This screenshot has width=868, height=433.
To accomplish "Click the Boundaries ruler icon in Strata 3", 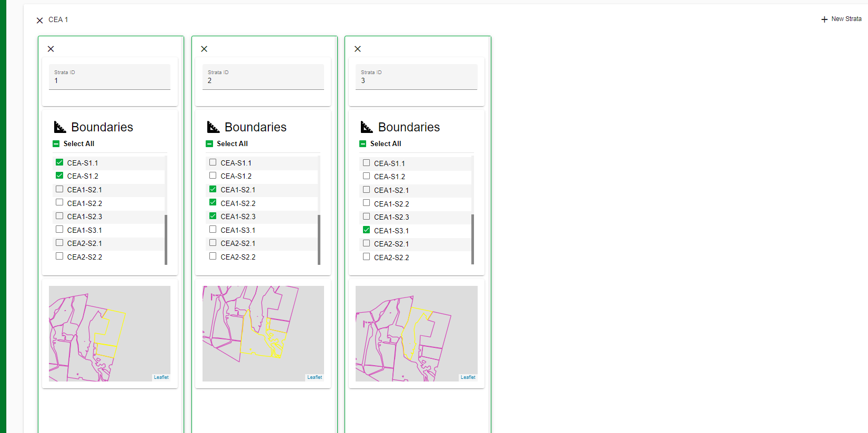I will (367, 127).
